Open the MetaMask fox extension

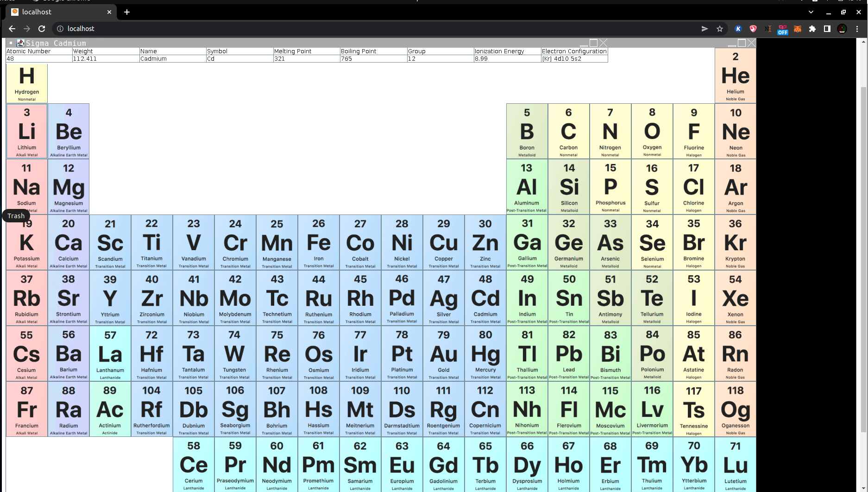tap(798, 29)
